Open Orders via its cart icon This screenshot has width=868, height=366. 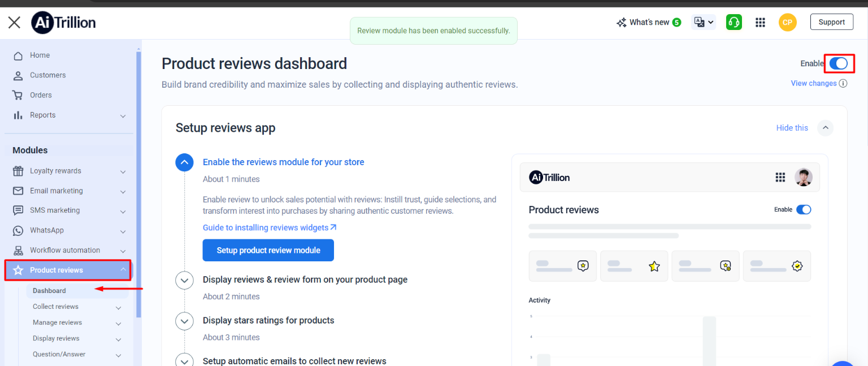click(18, 95)
